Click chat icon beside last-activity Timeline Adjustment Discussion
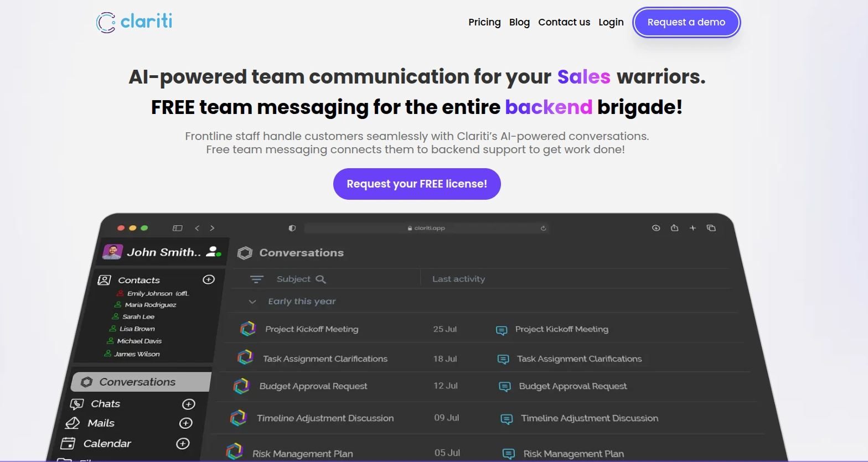 507,419
